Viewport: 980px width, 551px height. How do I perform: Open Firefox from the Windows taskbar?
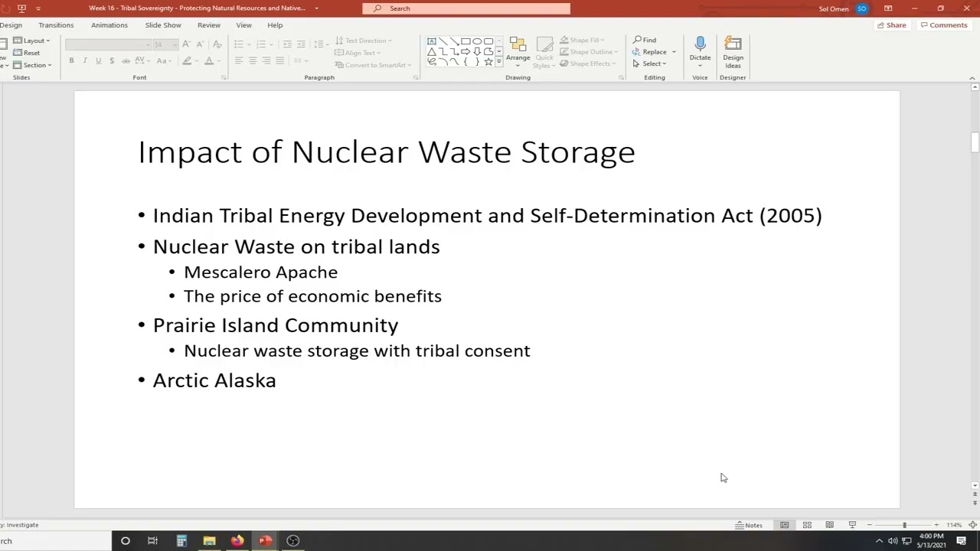tap(237, 540)
